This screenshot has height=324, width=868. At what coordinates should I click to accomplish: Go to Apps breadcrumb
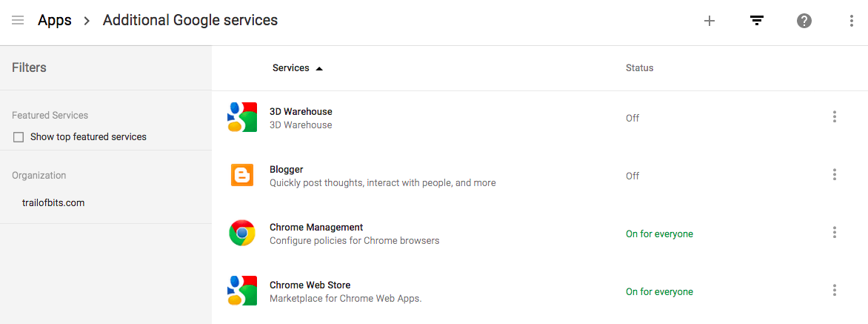pyautogui.click(x=55, y=21)
